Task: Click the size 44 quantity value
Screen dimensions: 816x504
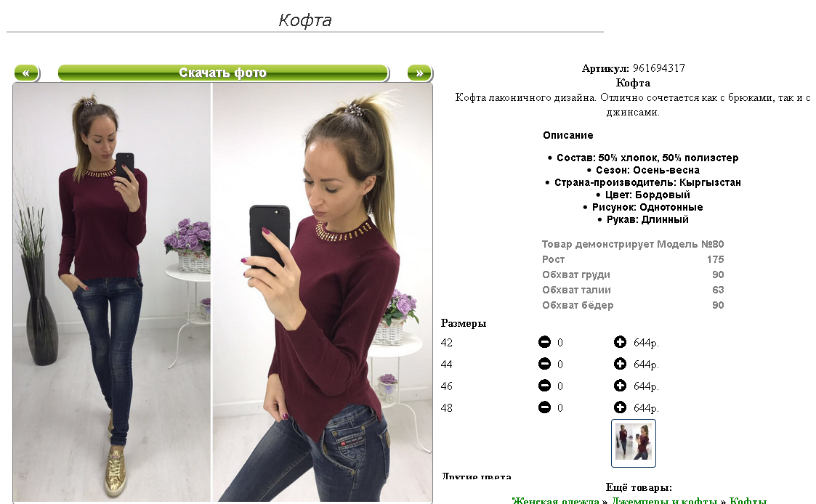Action: [x=560, y=365]
